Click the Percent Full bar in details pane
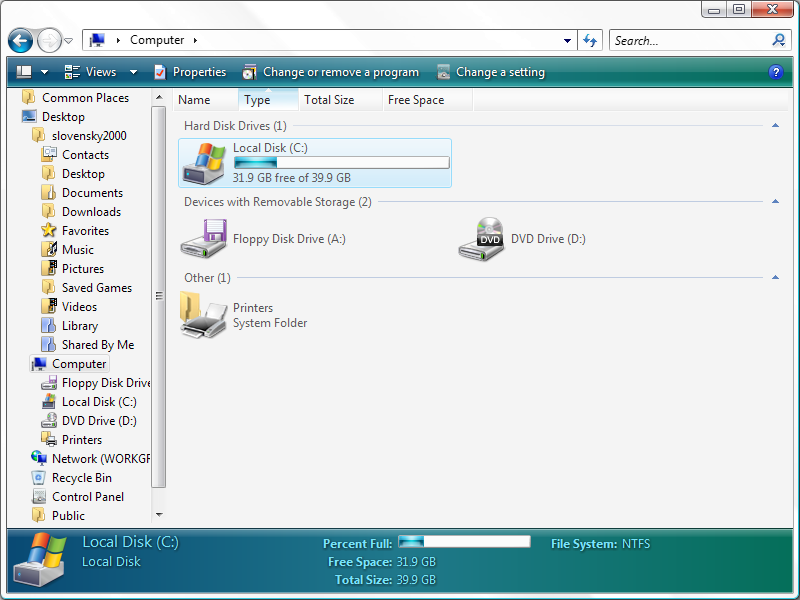The image size is (800, 600). (464, 542)
